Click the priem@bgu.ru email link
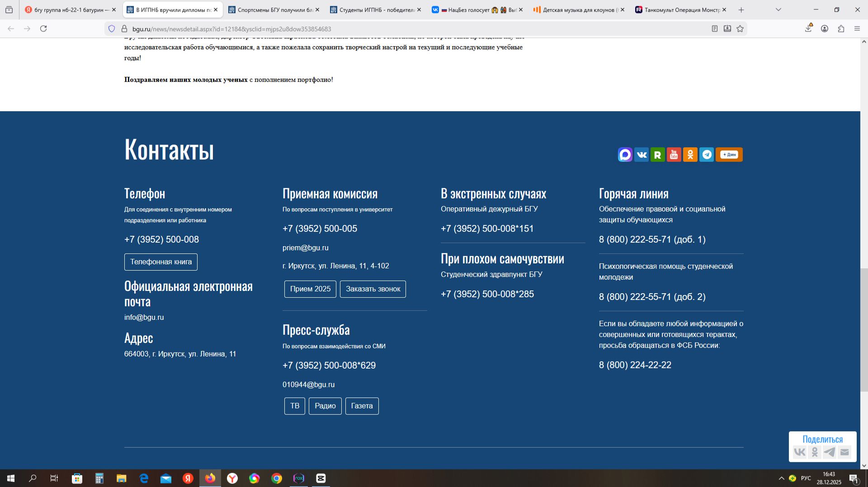The width and height of the screenshot is (868, 487). click(x=306, y=248)
